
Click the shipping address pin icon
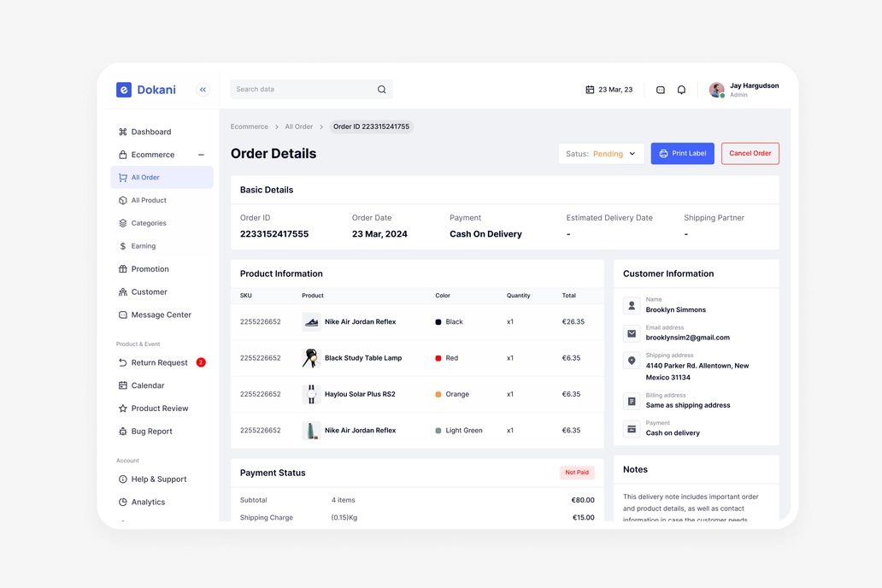tap(632, 361)
